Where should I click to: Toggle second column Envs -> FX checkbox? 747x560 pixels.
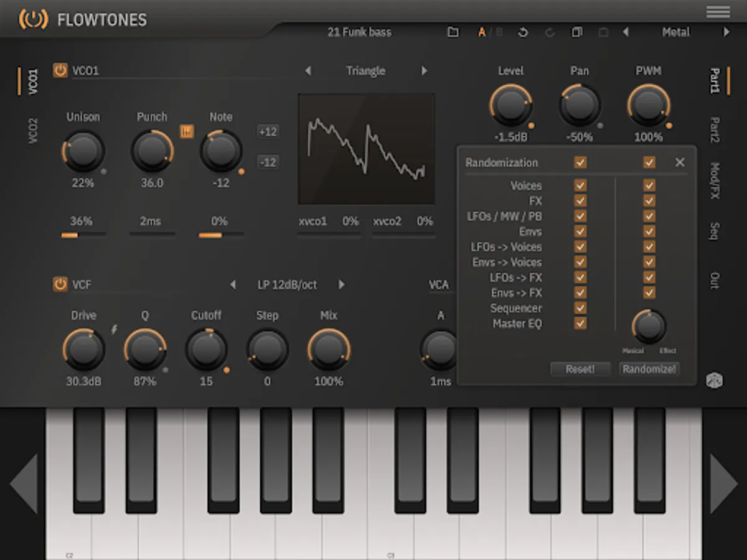(x=649, y=292)
